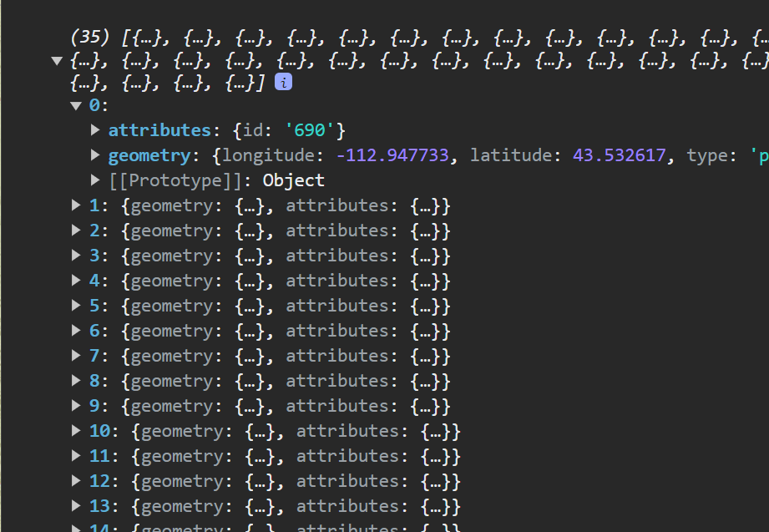Expand array item 13
Screen dimensions: 769x532
[x=77, y=506]
